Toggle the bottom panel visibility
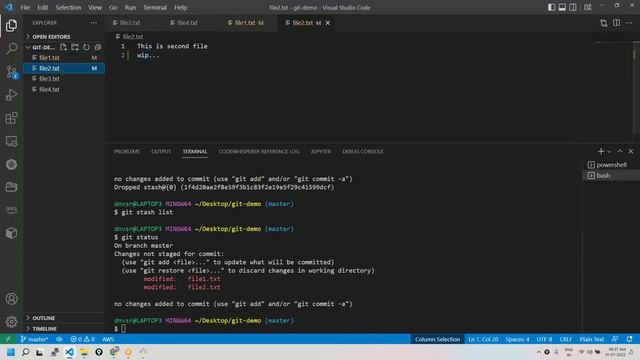This screenshot has width=640, height=360. [x=562, y=7]
